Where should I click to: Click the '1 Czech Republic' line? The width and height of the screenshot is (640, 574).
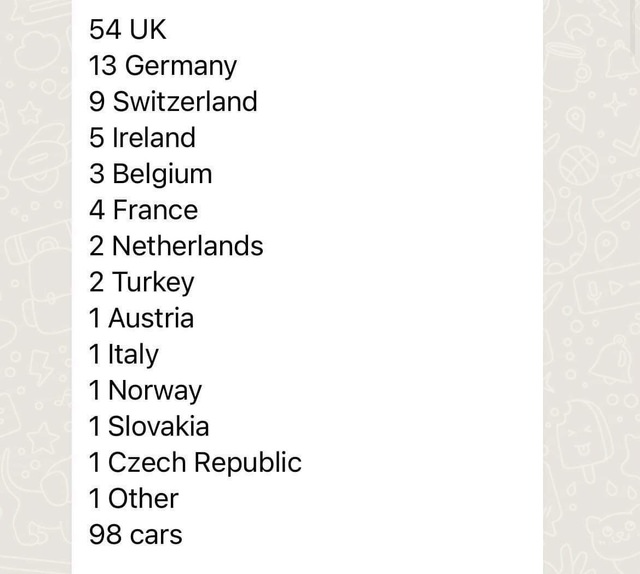(x=195, y=463)
